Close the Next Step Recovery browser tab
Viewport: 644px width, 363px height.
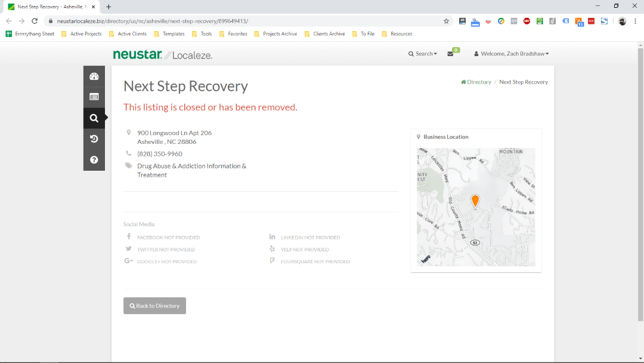(93, 7)
